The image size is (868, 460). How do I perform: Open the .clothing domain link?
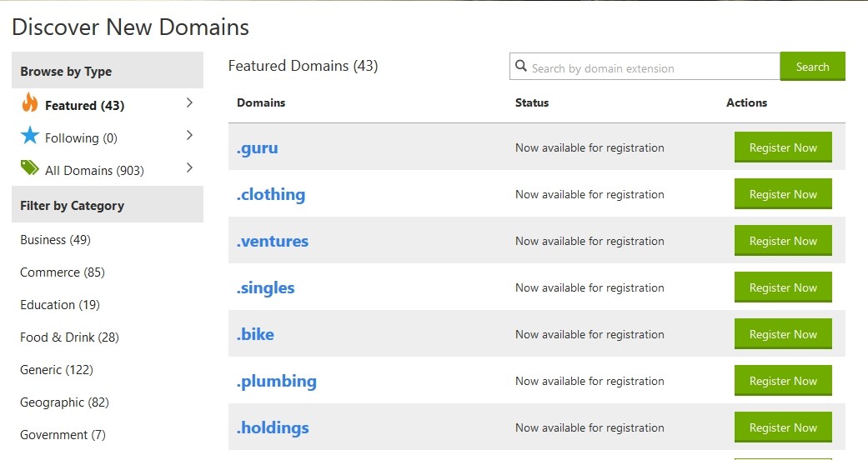[271, 195]
